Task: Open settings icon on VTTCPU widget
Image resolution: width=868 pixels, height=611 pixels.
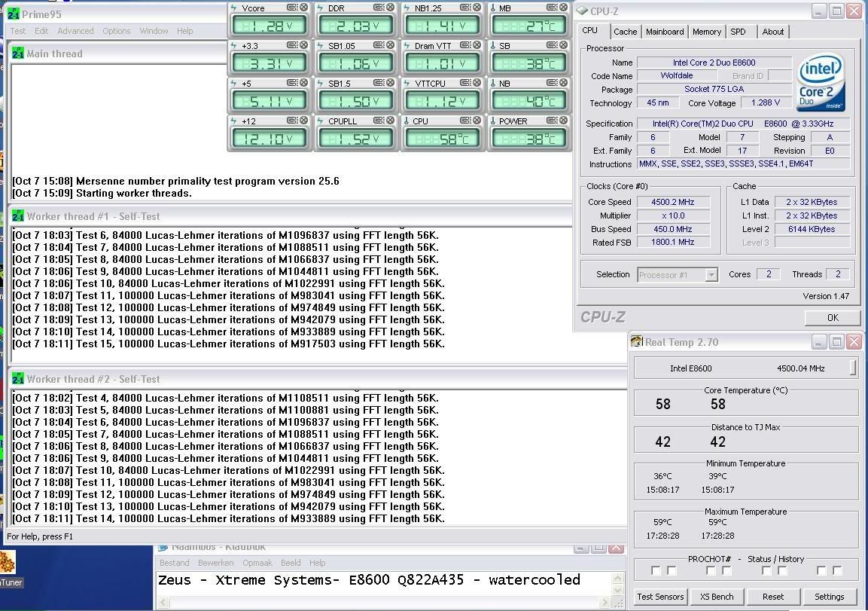Action: pos(465,83)
